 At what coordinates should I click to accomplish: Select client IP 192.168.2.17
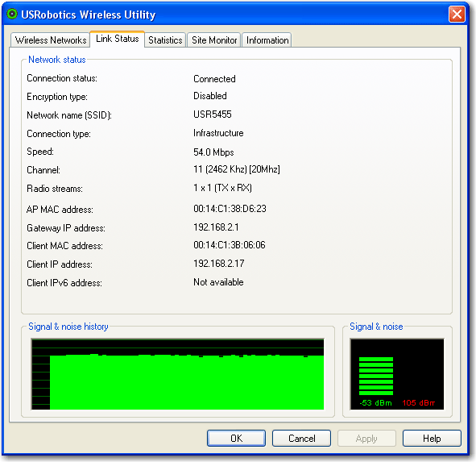tap(219, 264)
